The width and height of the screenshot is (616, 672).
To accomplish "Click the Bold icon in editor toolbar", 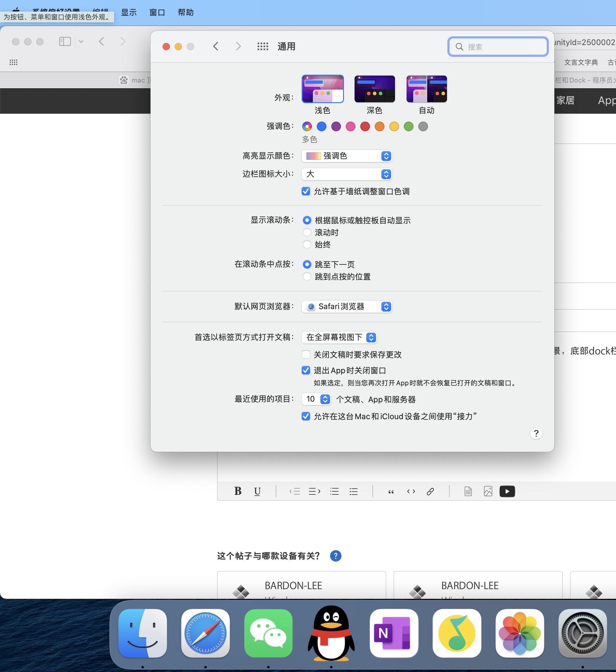I will pyautogui.click(x=238, y=491).
